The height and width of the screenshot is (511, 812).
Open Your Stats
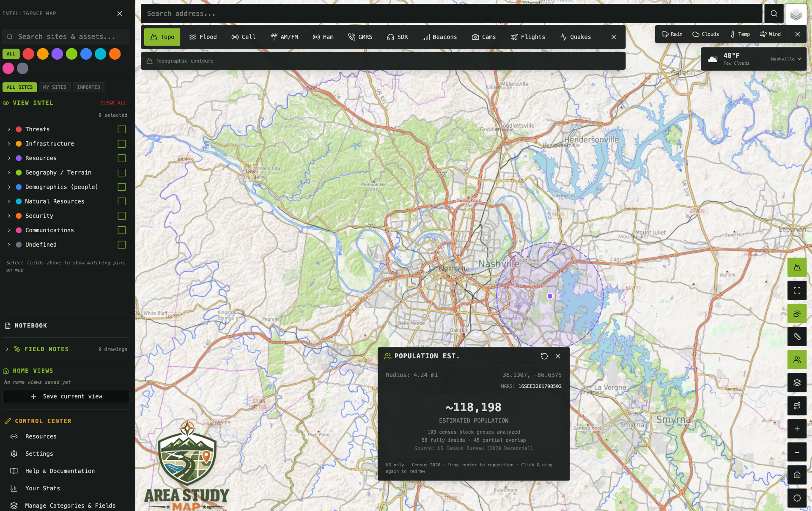42,489
